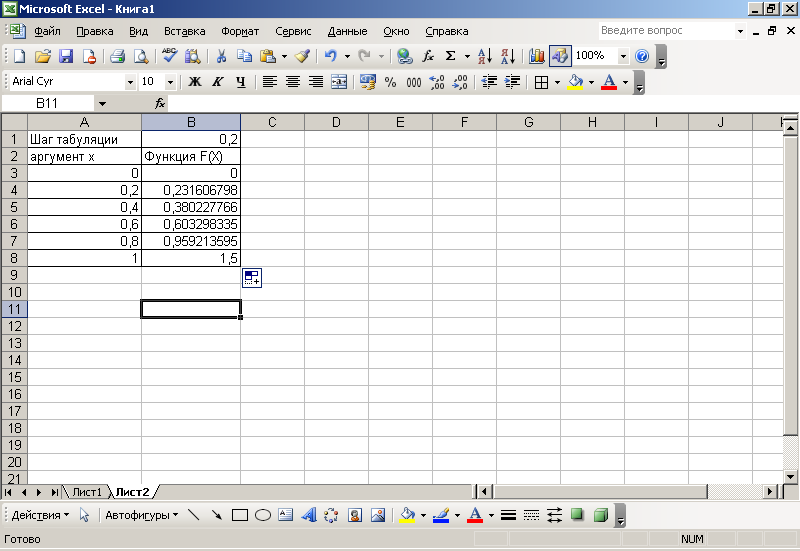Open Автофигуры shapes menu

pyautogui.click(x=141, y=515)
